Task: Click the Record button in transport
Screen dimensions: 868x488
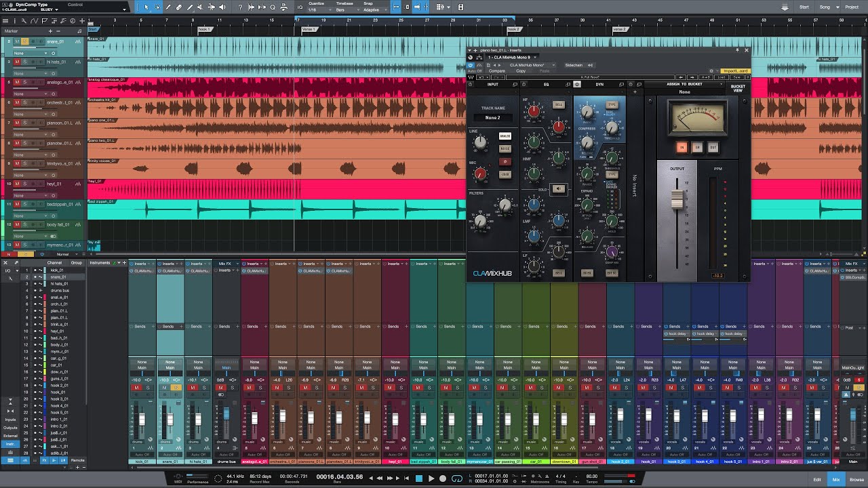Action: (443, 479)
